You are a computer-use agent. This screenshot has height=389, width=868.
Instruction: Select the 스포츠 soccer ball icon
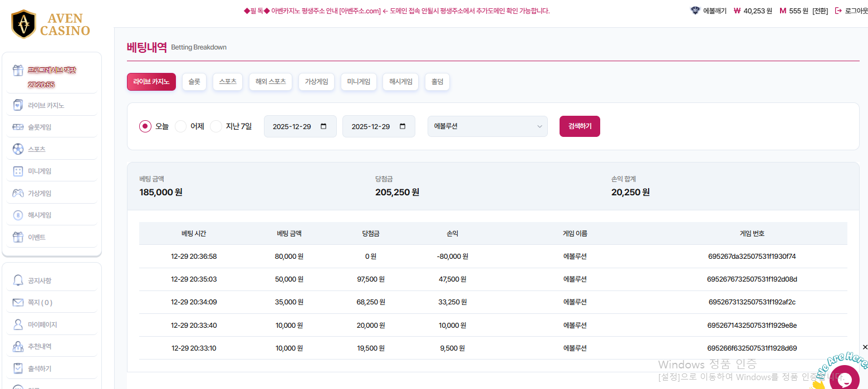tap(18, 149)
